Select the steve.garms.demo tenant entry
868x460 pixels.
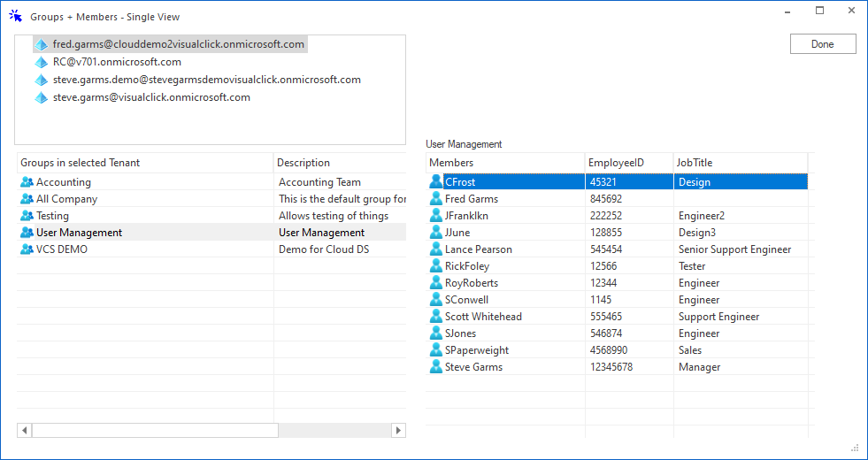click(206, 80)
